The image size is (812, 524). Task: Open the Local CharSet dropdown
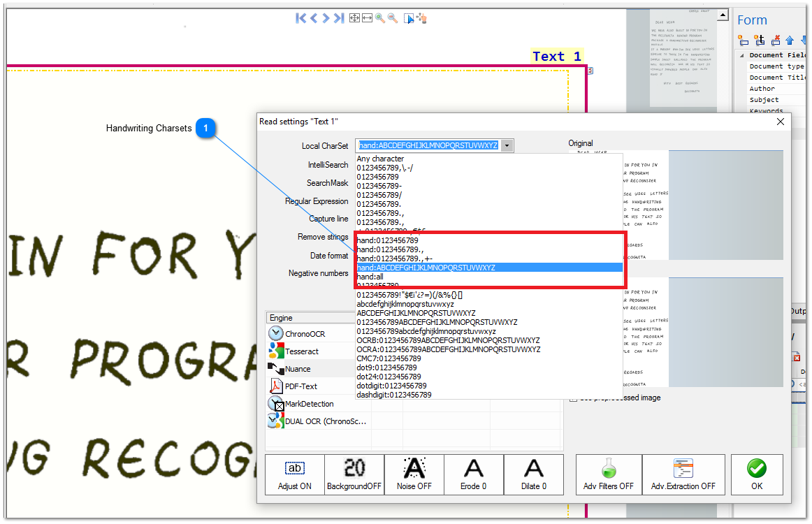tap(507, 145)
